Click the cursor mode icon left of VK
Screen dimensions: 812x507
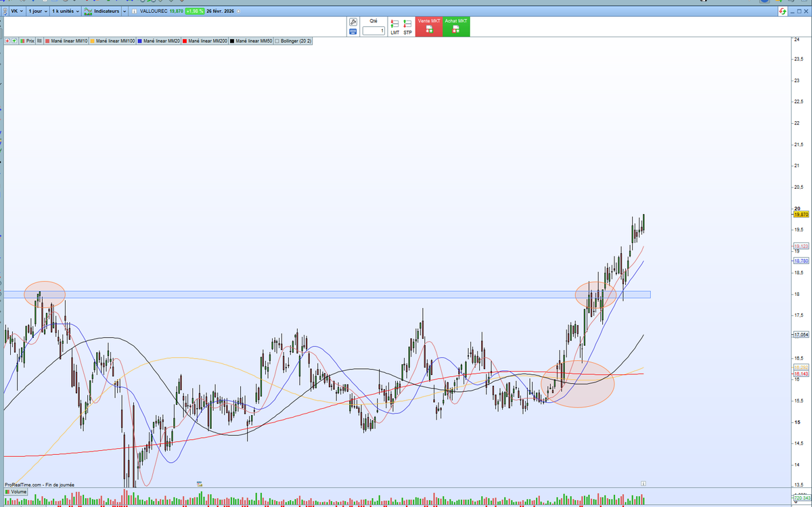[x=5, y=12]
